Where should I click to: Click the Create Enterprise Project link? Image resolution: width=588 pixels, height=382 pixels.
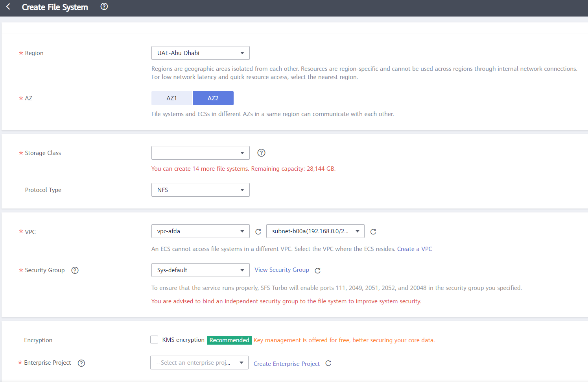pos(286,364)
